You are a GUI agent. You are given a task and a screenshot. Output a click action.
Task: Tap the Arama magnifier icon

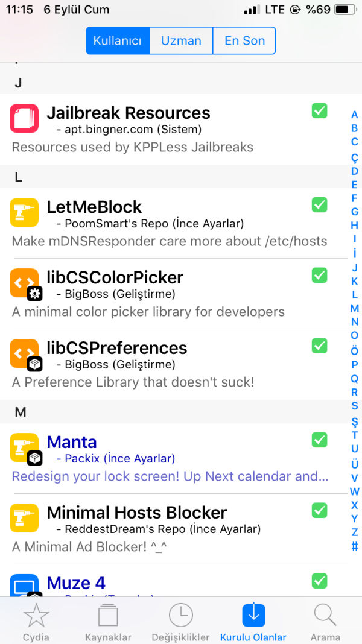pyautogui.click(x=325, y=615)
